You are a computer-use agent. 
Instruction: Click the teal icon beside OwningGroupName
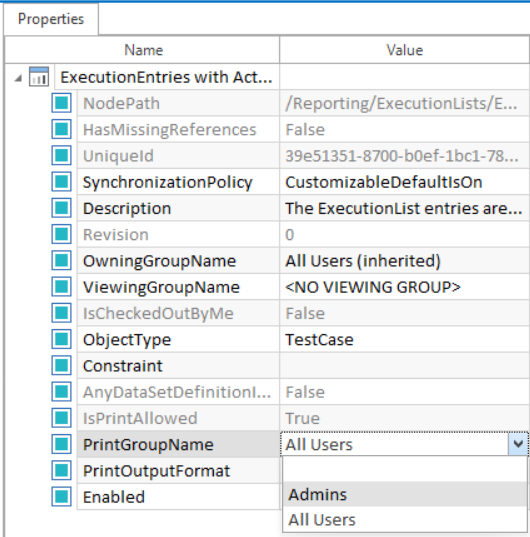click(62, 261)
